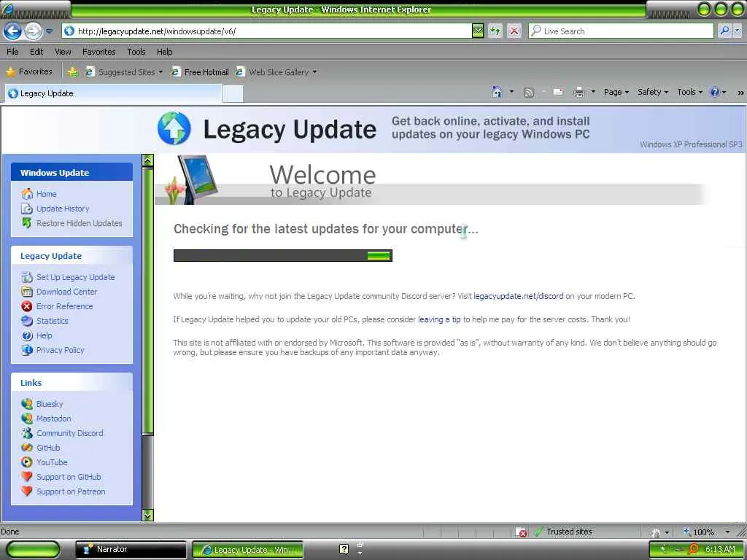The width and height of the screenshot is (747, 560).
Task: Click the Bluesky link icon
Action: pos(27,404)
